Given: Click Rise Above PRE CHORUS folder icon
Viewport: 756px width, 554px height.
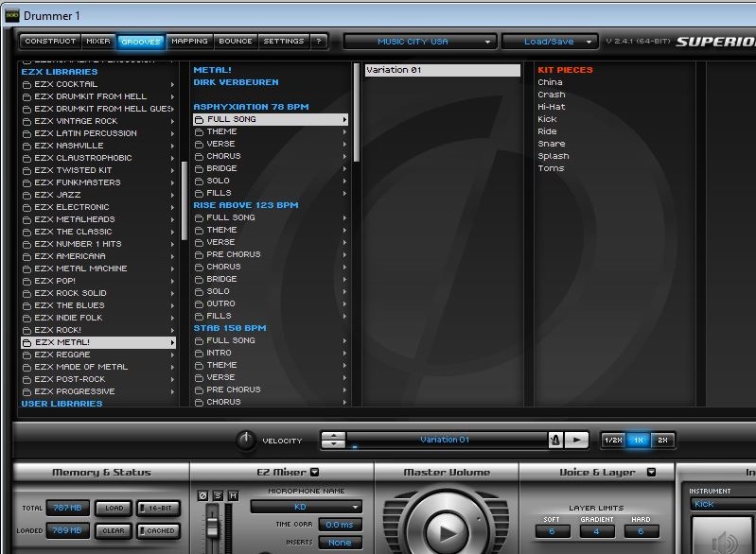Looking at the screenshot, I should point(199,255).
